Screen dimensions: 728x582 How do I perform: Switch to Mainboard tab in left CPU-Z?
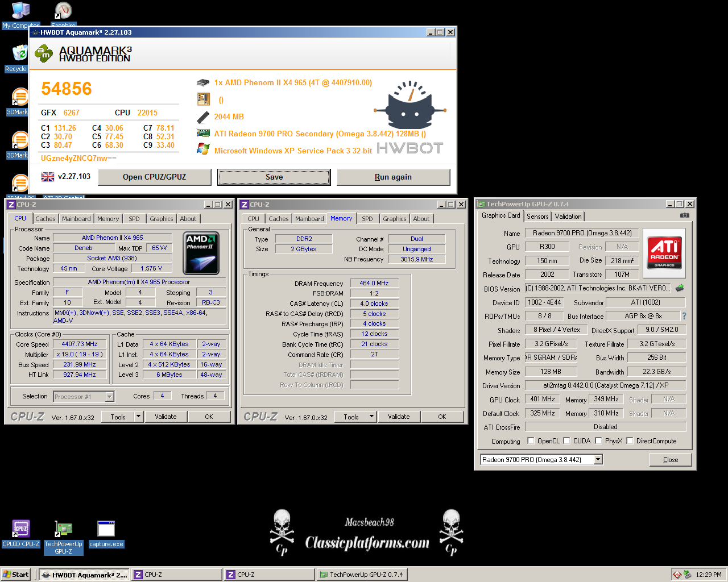point(76,219)
